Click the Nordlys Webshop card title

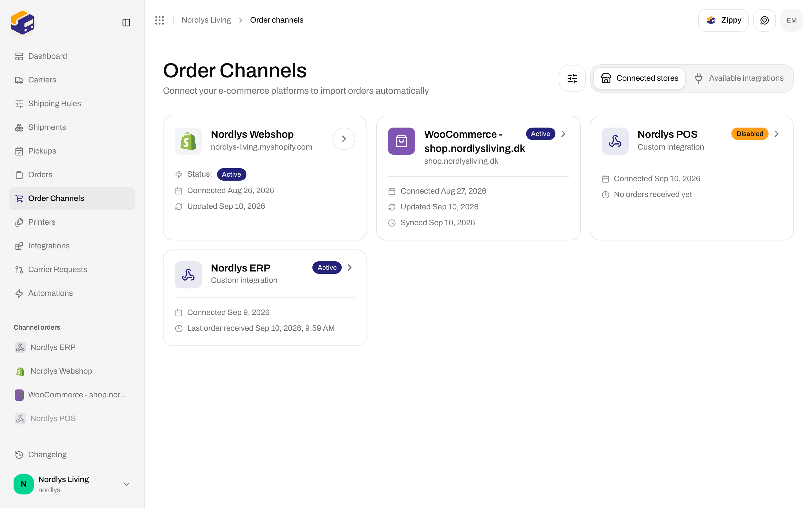pos(252,134)
